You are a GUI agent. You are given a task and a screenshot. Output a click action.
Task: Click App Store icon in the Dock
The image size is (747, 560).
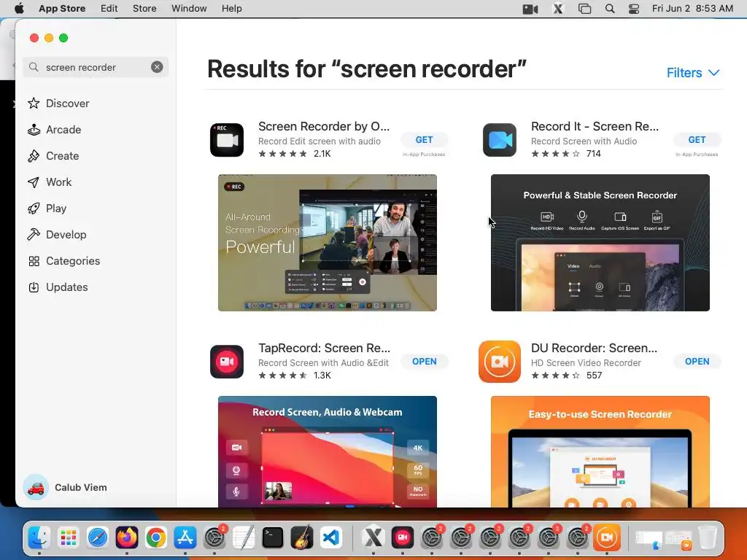185,537
